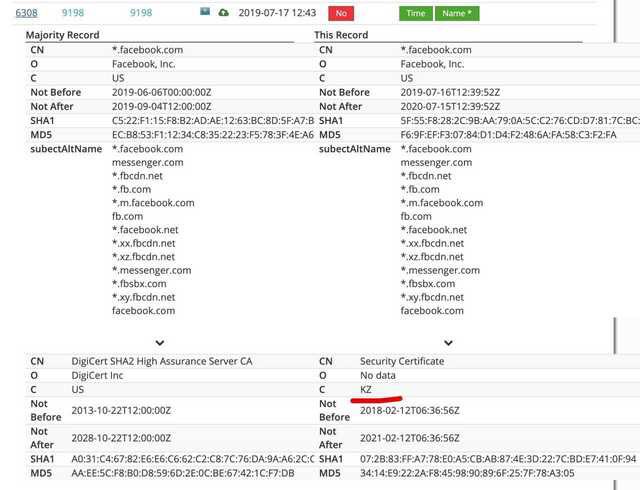The width and height of the screenshot is (640, 490).
Task: Select *.xy.fbcdn.net in This Record list
Action: [x=432, y=297]
